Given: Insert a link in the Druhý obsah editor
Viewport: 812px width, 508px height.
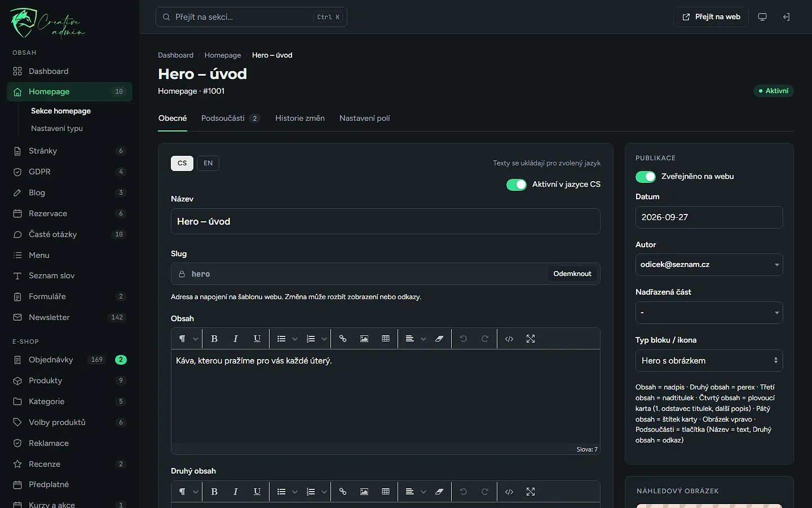Looking at the screenshot, I should (343, 492).
